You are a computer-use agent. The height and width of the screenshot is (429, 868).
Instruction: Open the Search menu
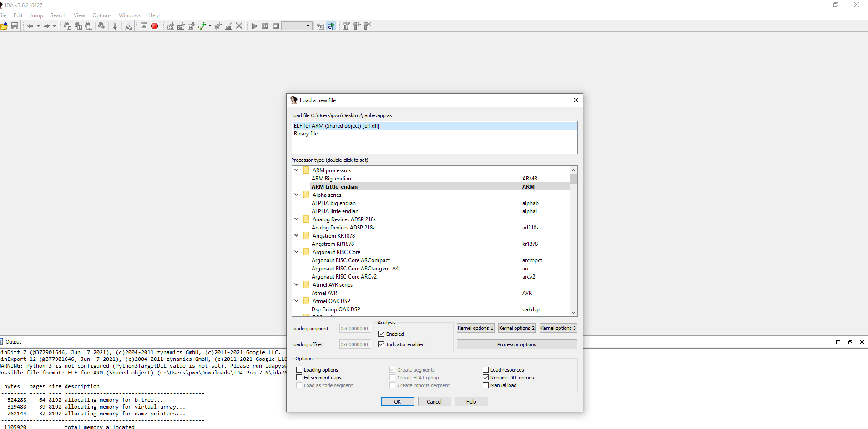pos(58,15)
